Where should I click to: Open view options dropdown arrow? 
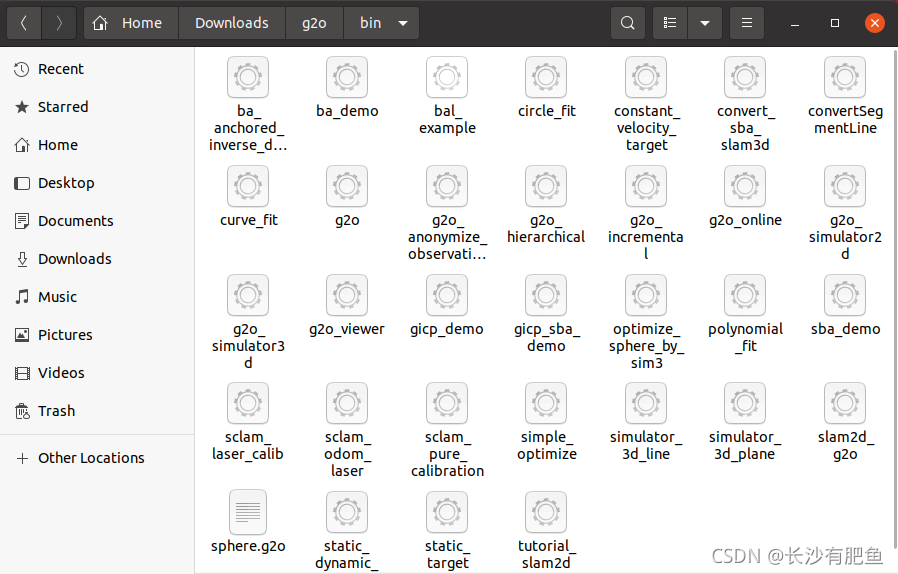point(705,23)
